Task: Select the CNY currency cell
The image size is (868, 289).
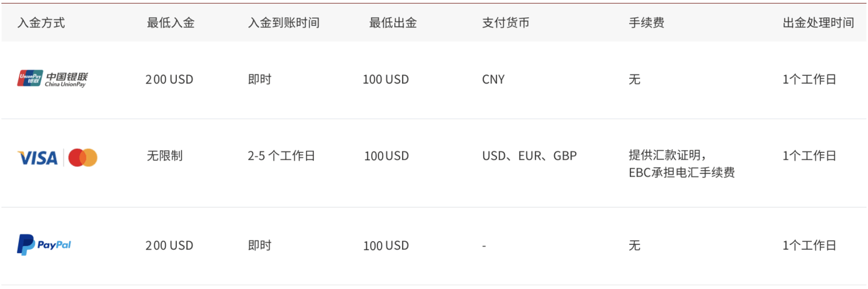Action: tap(493, 79)
